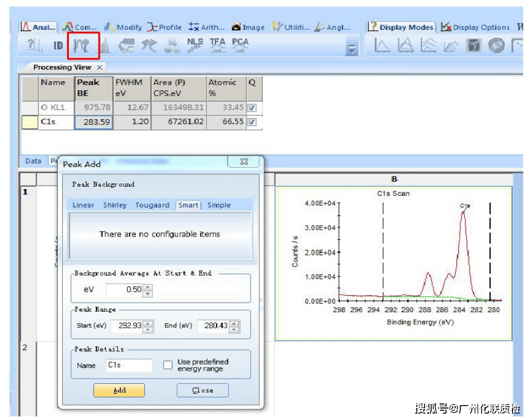The height and width of the screenshot is (420, 532).
Task: Select the Data tab below the table
Action: tap(33, 161)
